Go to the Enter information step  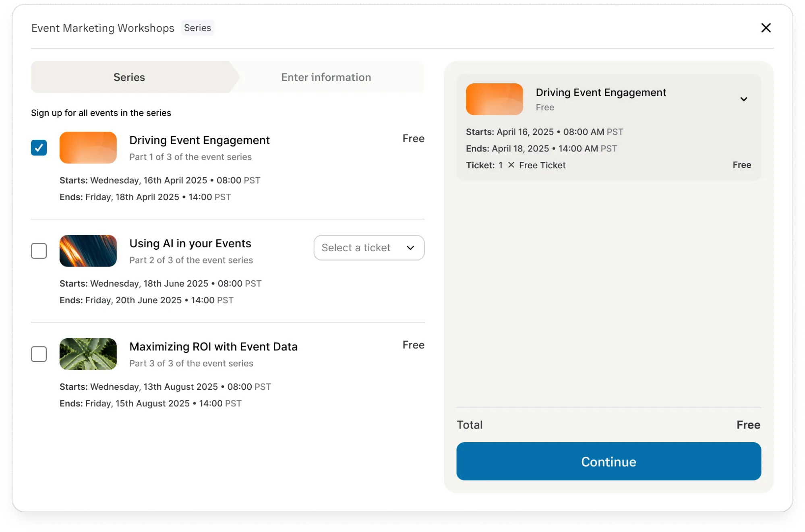(x=326, y=77)
